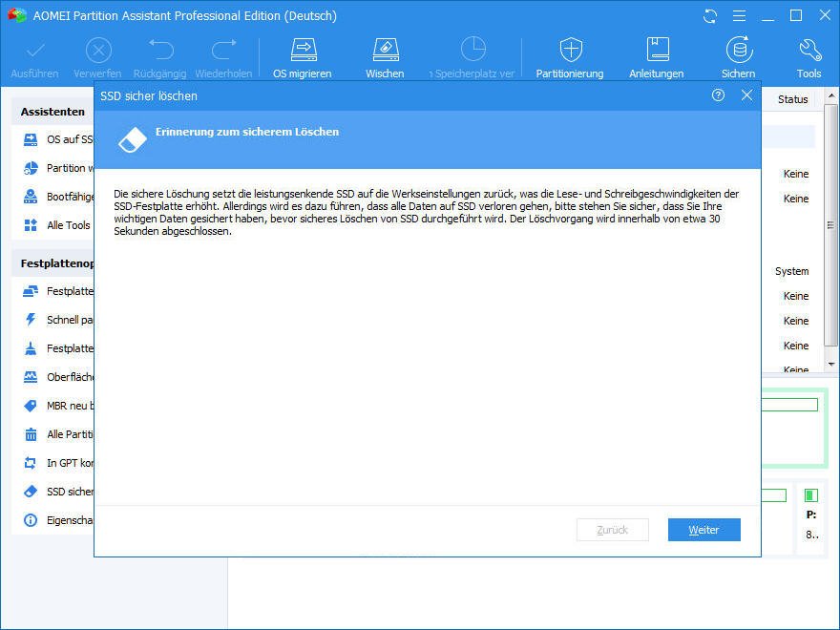Image resolution: width=840 pixels, height=630 pixels.
Task: Click the Zurück button
Action: coord(612,530)
